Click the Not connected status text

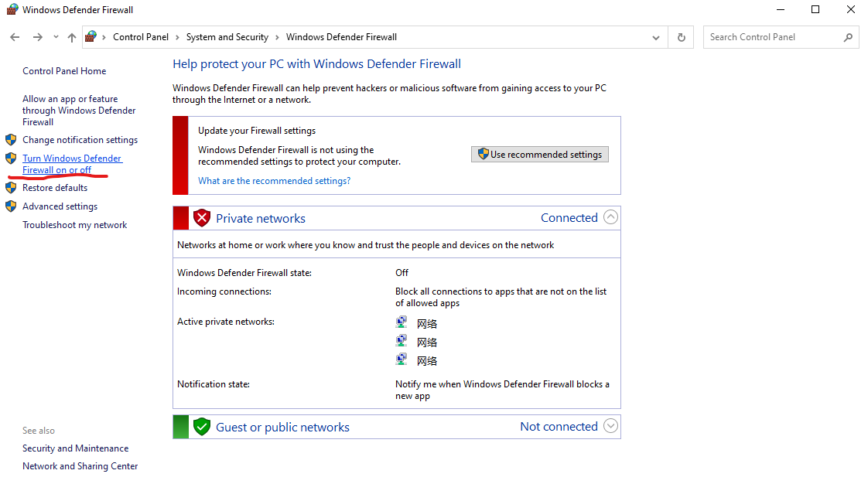pos(559,427)
